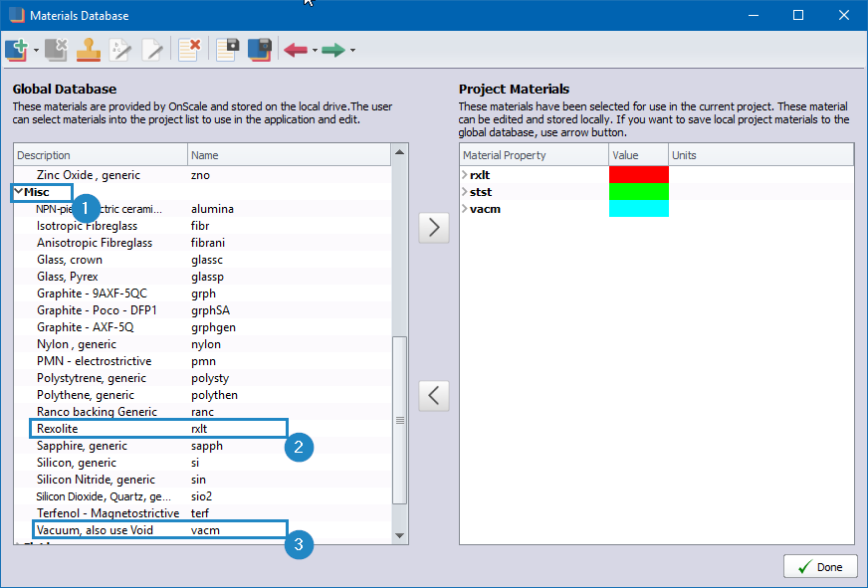The width and height of the screenshot is (868, 588).
Task: Click the red left arrow icon
Action: point(296,51)
